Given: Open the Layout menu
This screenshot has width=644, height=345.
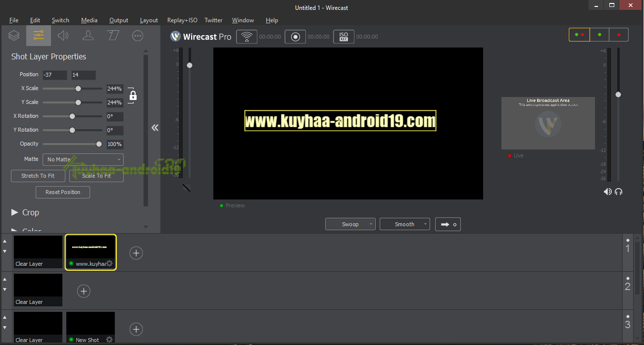Looking at the screenshot, I should coord(149,20).
